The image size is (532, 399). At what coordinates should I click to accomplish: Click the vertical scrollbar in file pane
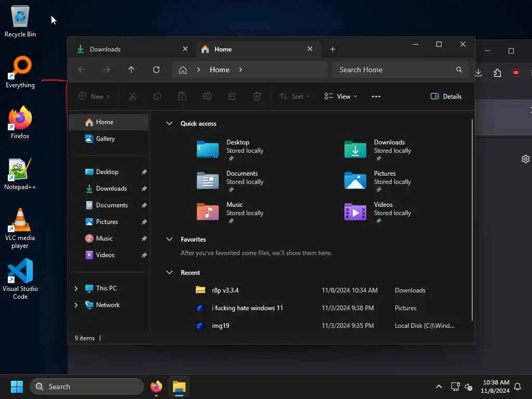[472, 220]
